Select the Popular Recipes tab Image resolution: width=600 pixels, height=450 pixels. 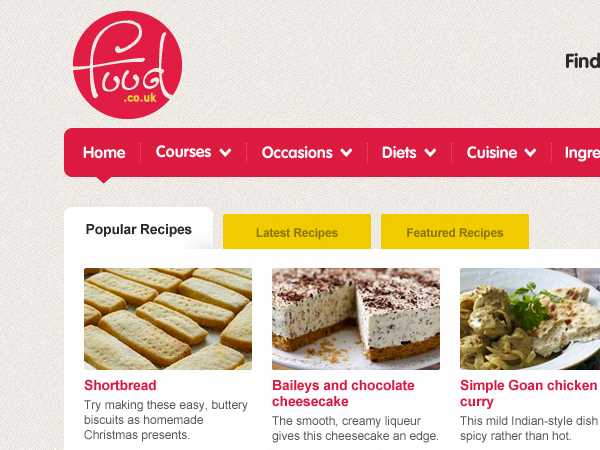[x=139, y=229]
